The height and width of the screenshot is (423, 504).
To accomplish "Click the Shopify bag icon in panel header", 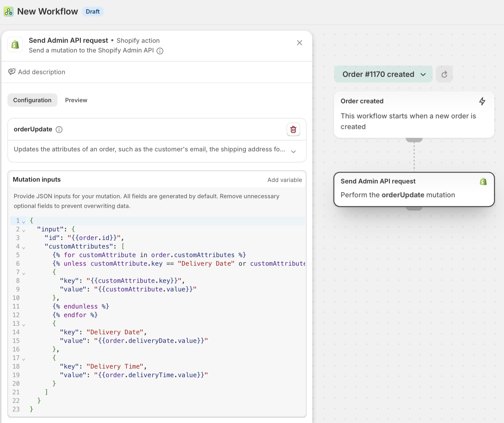I will (15, 45).
